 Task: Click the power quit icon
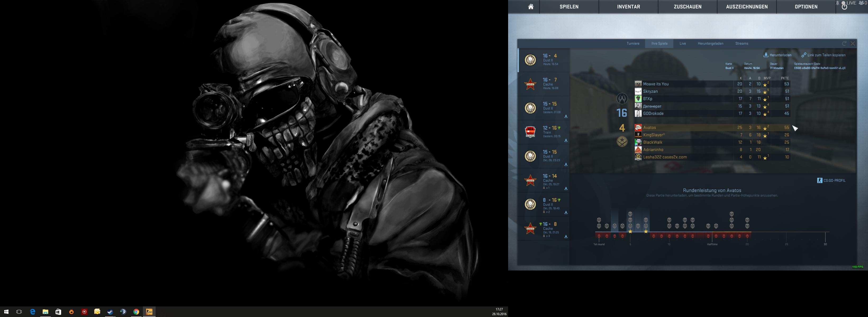point(844,7)
